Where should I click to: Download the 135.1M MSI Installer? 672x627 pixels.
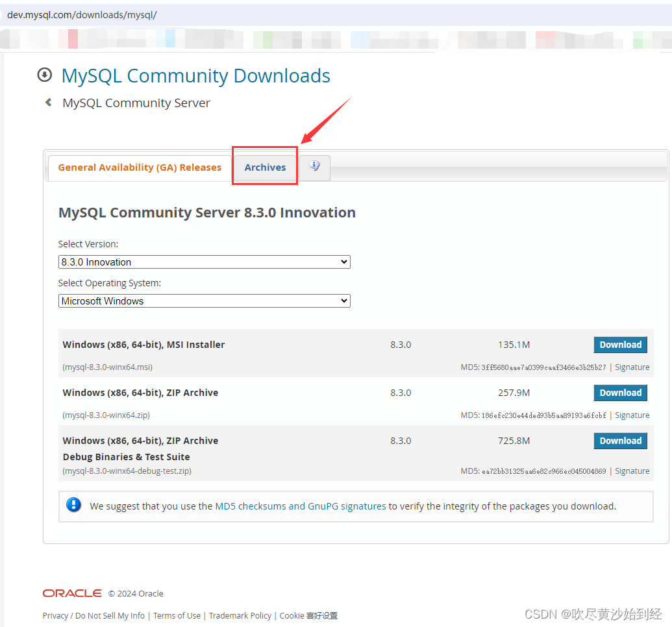click(x=620, y=345)
